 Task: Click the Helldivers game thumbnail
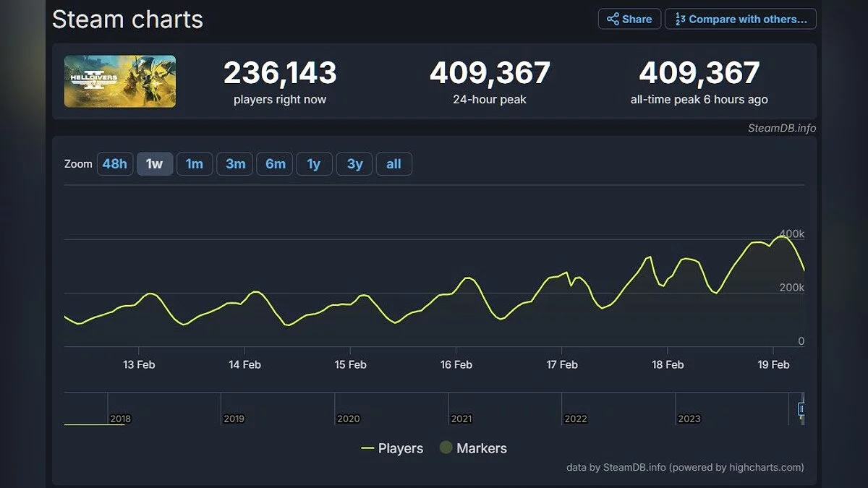[120, 82]
